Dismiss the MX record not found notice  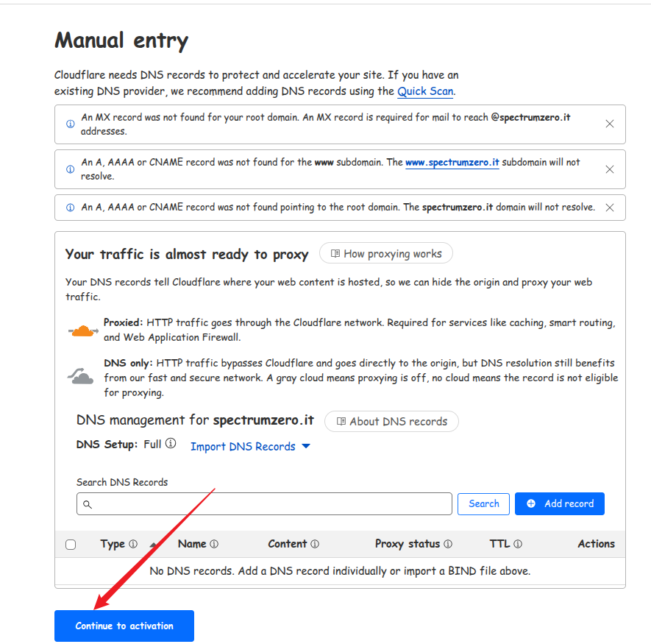(609, 124)
